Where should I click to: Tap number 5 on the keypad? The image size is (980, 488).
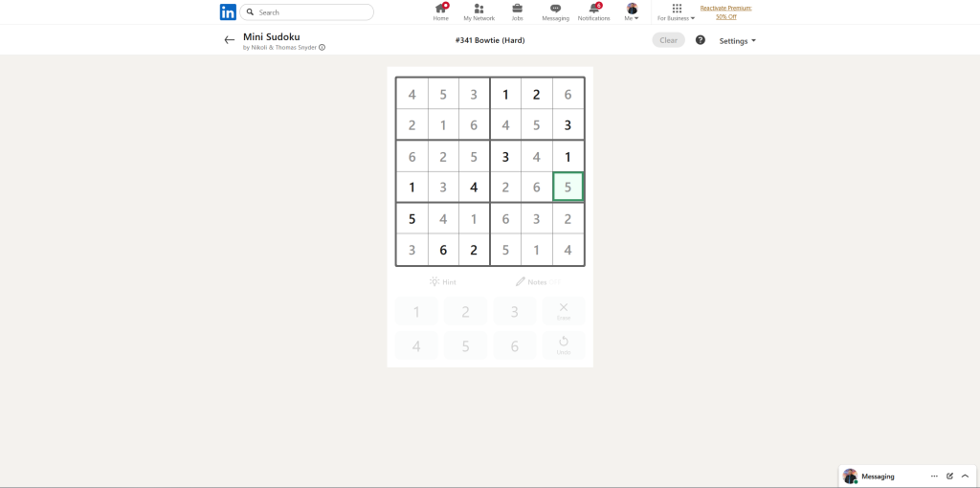466,345
